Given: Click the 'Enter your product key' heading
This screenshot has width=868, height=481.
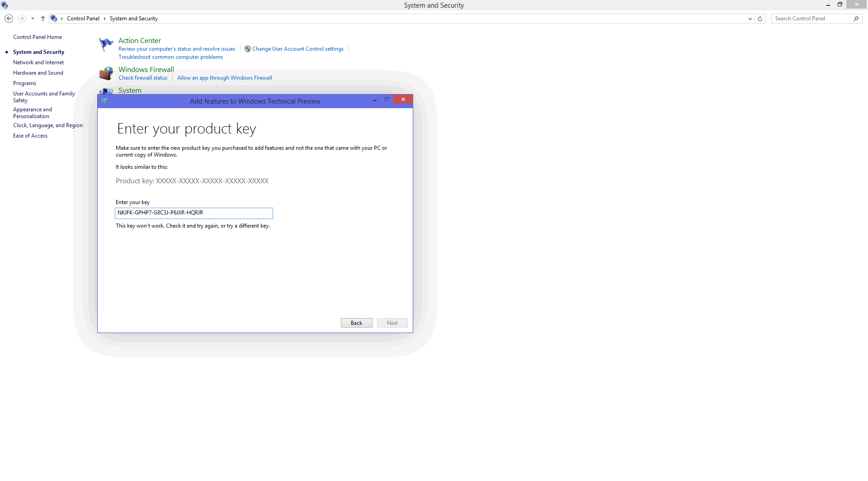Looking at the screenshot, I should click(x=187, y=129).
